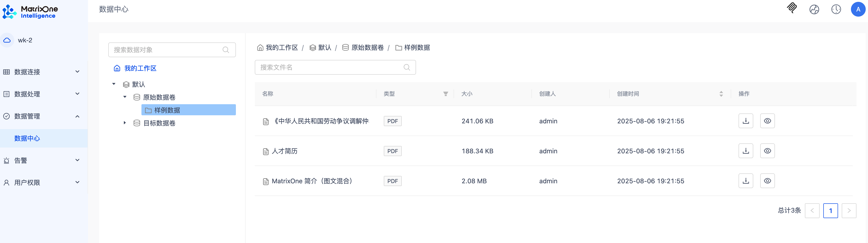The width and height of the screenshot is (868, 243).
Task: Collapse the 原始数据卷 tree node
Action: coord(125,97)
